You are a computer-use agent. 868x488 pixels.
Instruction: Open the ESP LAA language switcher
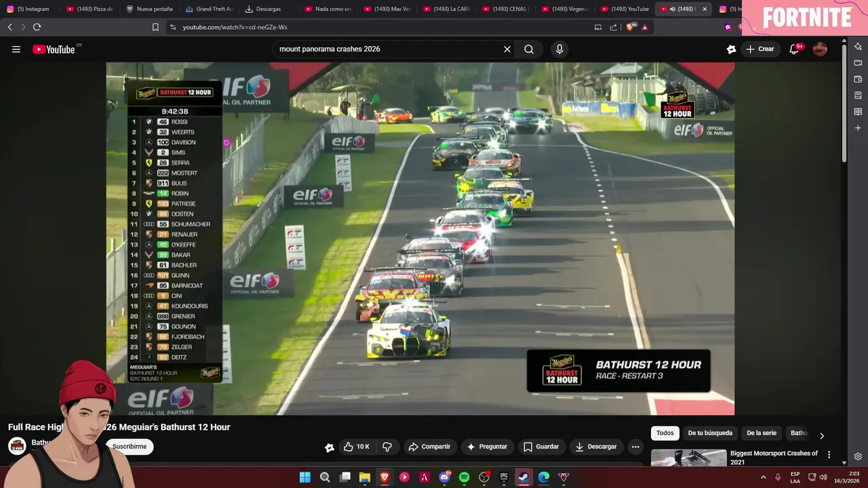coord(795,477)
